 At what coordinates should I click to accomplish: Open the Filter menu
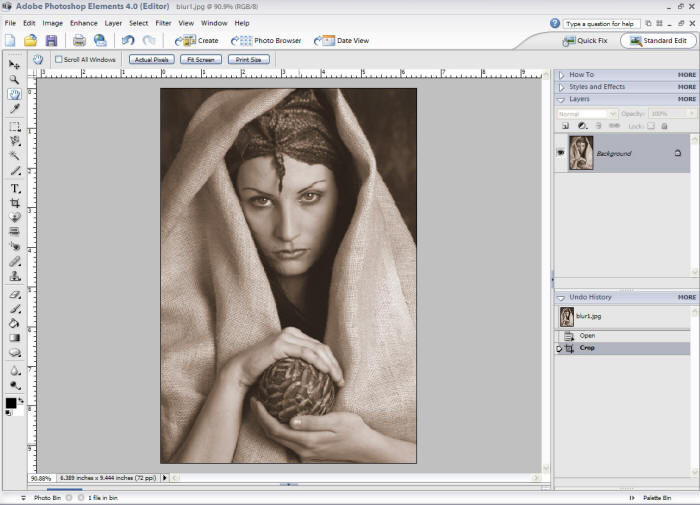tap(163, 22)
